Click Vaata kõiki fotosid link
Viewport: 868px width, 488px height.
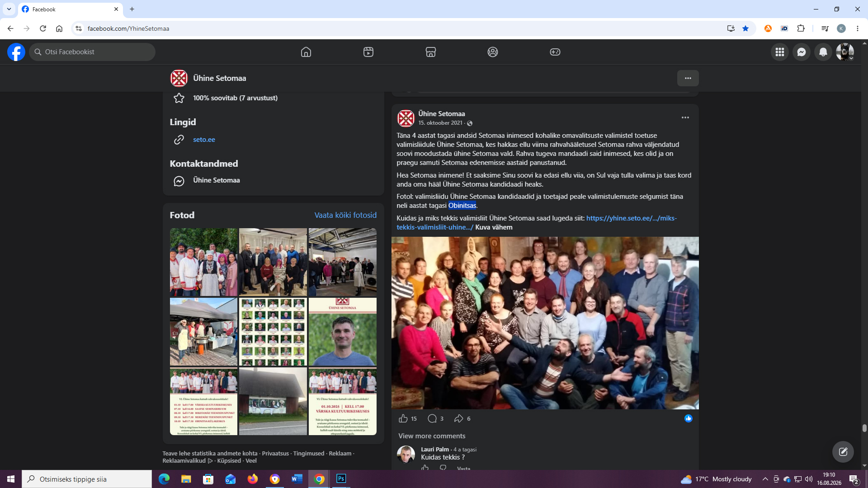coord(345,215)
